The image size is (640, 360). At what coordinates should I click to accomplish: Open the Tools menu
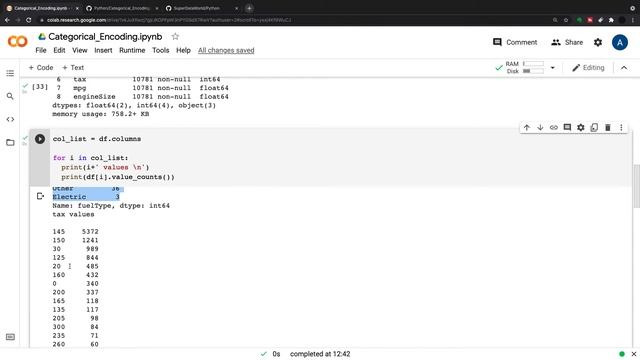click(160, 50)
